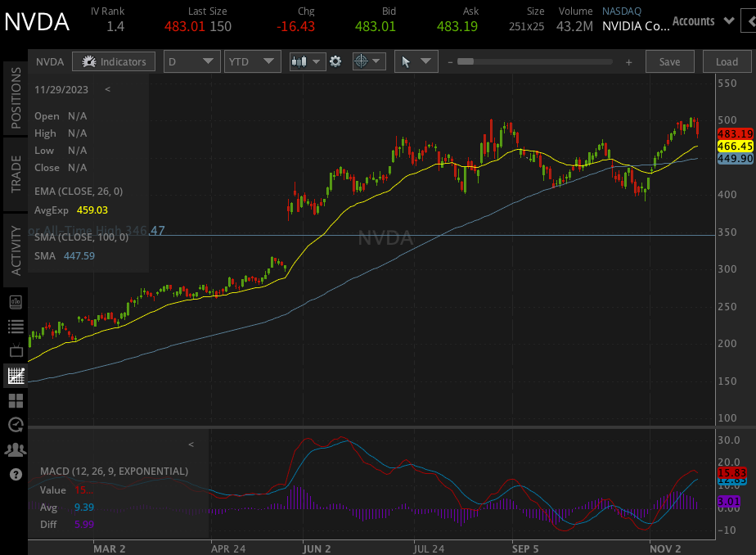Viewport: 756px width, 555px height.
Task: Click the Save button on the chart toolbar
Action: coord(669,61)
